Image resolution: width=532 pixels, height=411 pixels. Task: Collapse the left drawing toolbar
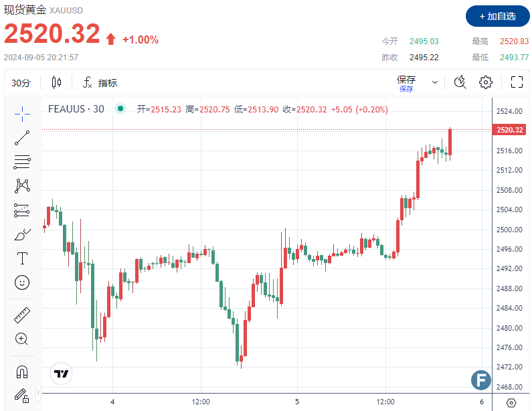point(38,393)
